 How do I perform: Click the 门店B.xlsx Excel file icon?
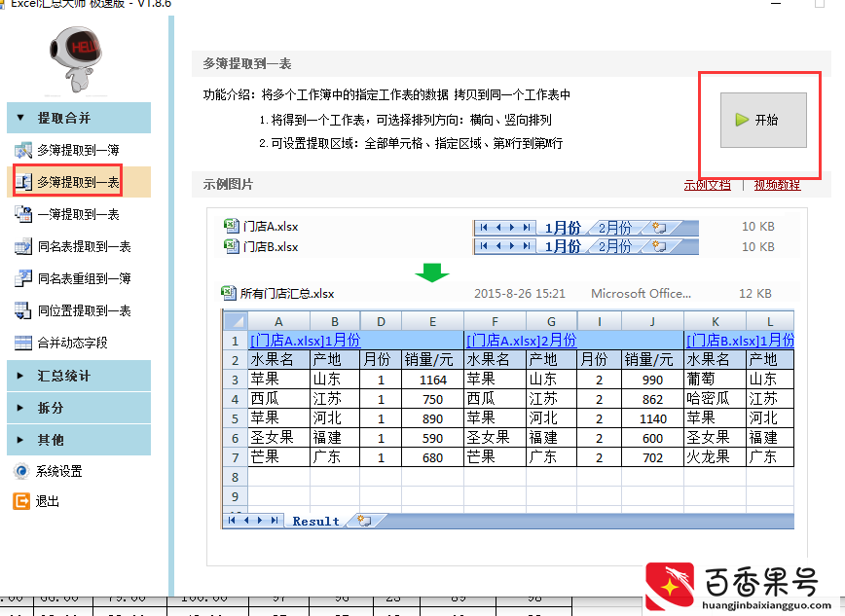point(231,247)
